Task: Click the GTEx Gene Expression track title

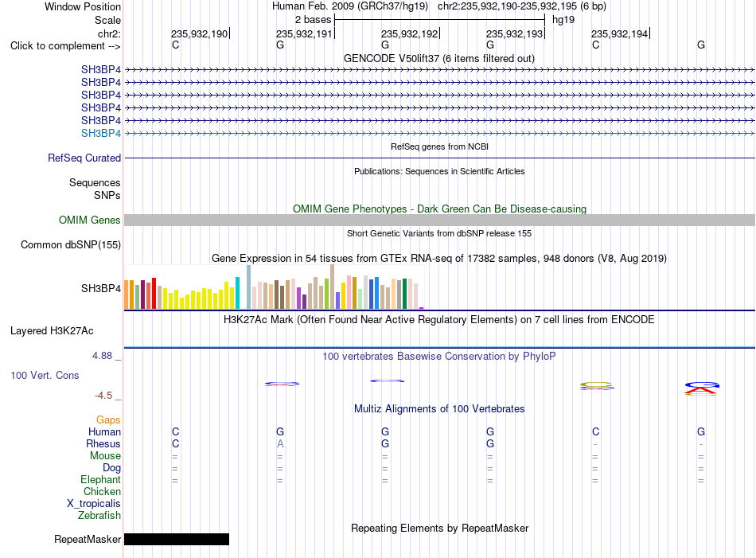Action: (x=439, y=259)
